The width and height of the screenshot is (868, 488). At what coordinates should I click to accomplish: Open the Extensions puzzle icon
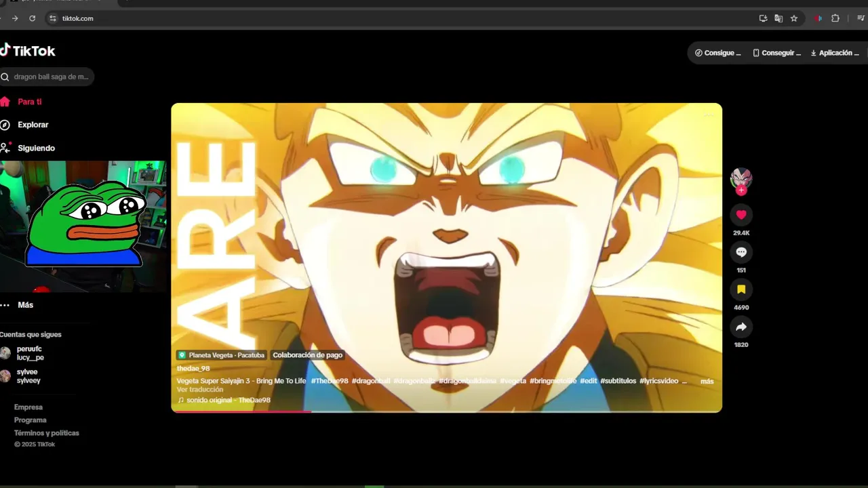(x=835, y=18)
